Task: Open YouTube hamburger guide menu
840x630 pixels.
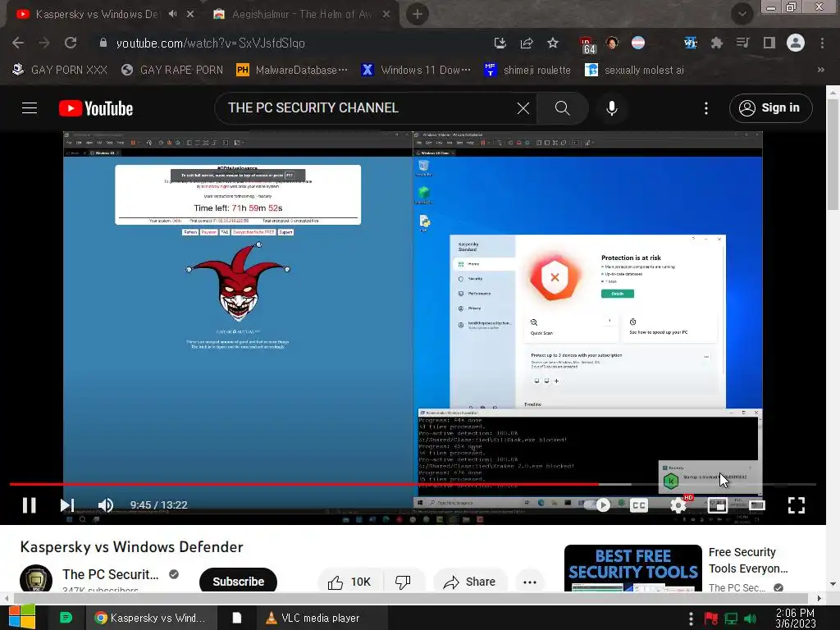Action: click(30, 108)
